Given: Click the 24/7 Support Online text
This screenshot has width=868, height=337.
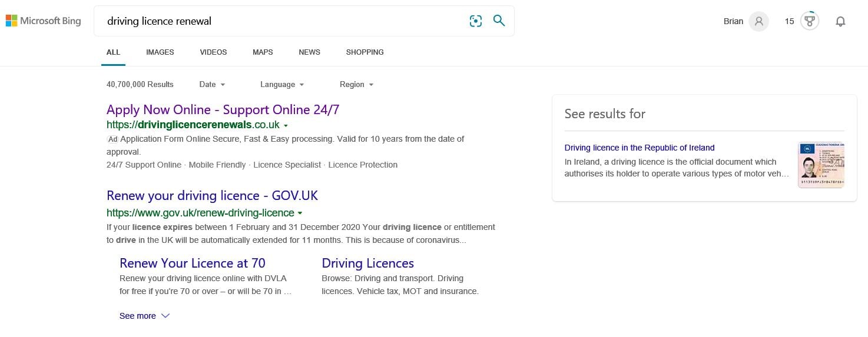Looking at the screenshot, I should [x=144, y=165].
